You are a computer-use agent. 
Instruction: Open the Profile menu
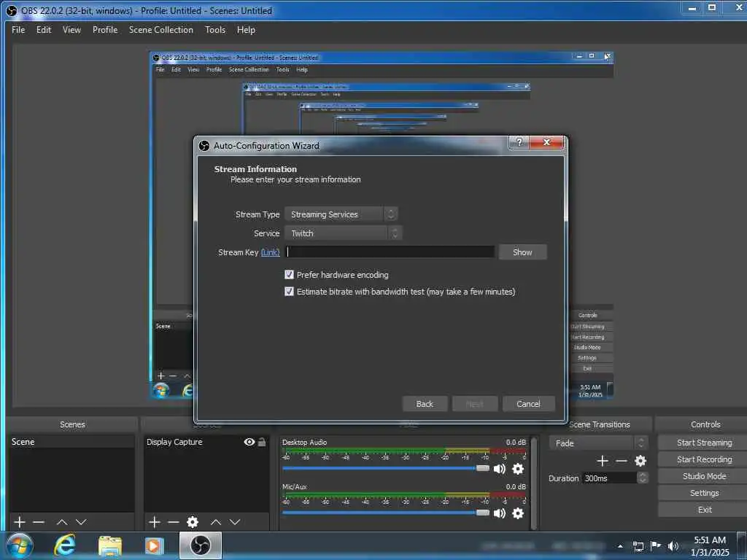click(105, 29)
